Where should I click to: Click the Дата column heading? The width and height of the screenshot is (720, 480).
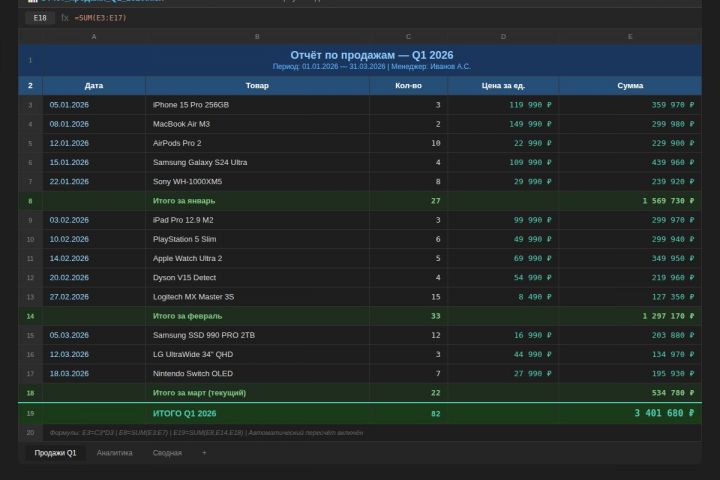tap(94, 86)
